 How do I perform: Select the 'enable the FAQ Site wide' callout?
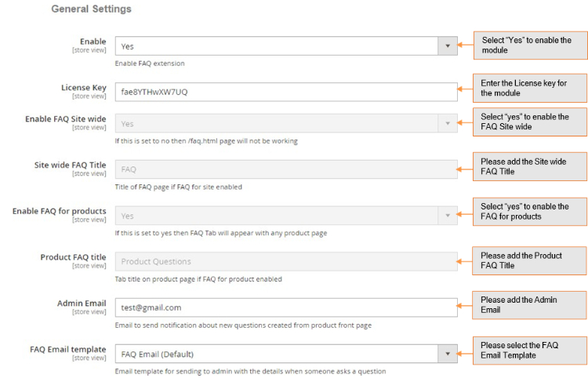[x=531, y=122]
